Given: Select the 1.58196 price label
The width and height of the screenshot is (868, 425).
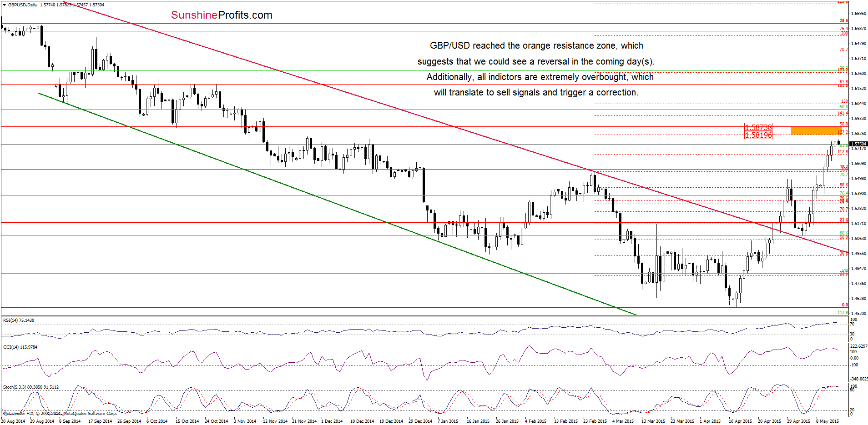Looking at the screenshot, I should coord(758,135).
